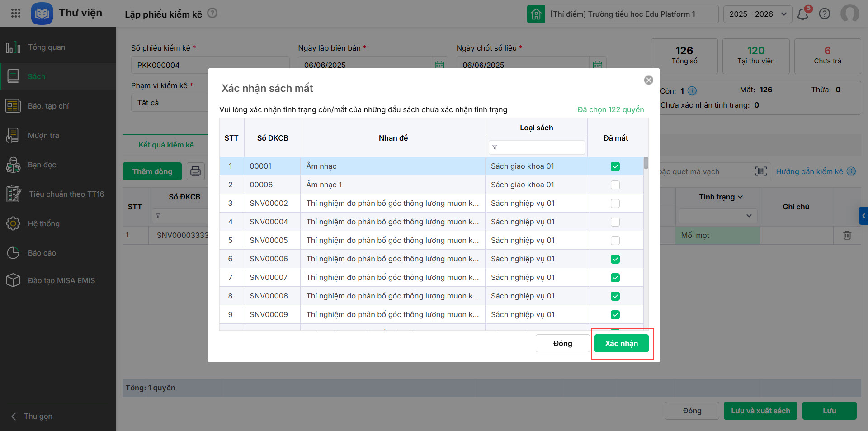
Task: Click filter icon under Số ĐKCB column
Action: coord(158,216)
